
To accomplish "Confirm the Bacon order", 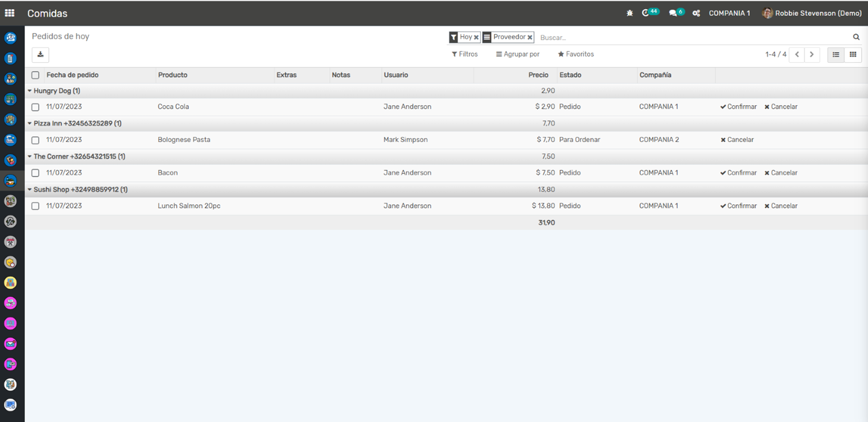I will 738,173.
